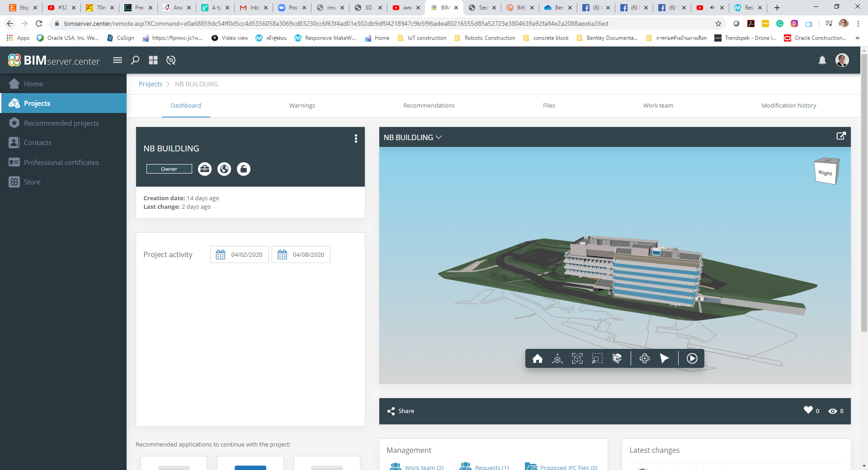Expand the NB BUILDLING viewer dropdown chevron
Image resolution: width=868 pixels, height=470 pixels.
point(439,137)
